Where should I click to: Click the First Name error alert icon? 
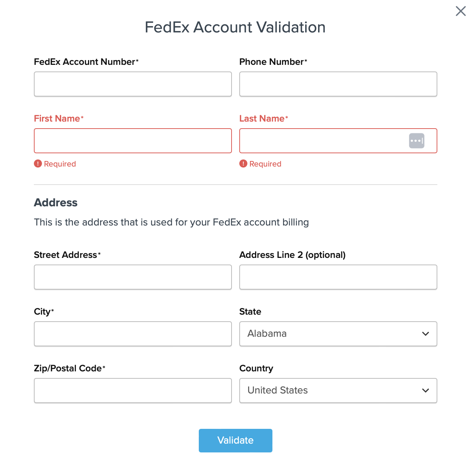[38, 164]
